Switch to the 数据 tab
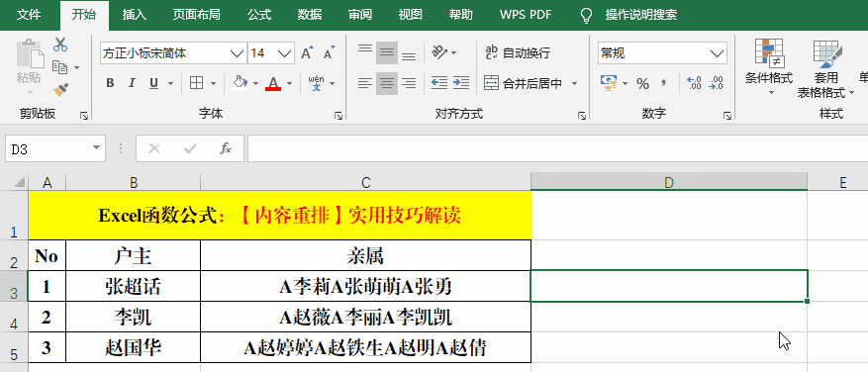Viewport: 868px width, 372px height. pyautogui.click(x=310, y=15)
